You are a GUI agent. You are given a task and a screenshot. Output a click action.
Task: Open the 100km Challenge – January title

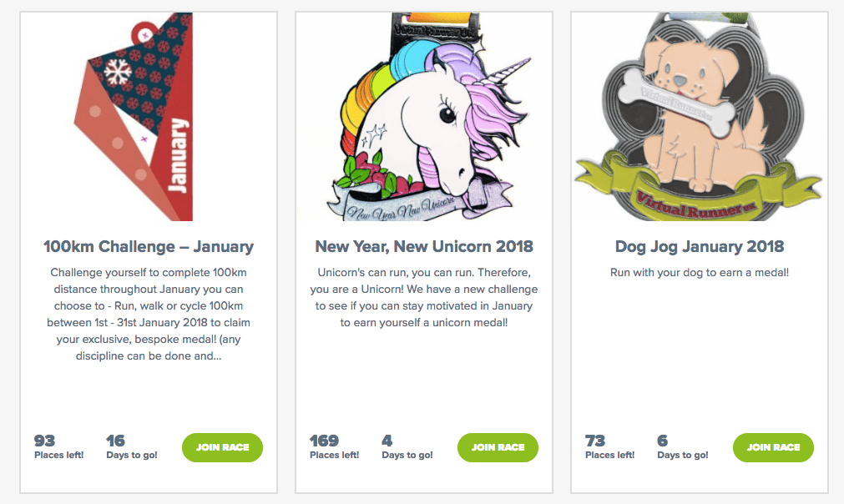149,246
